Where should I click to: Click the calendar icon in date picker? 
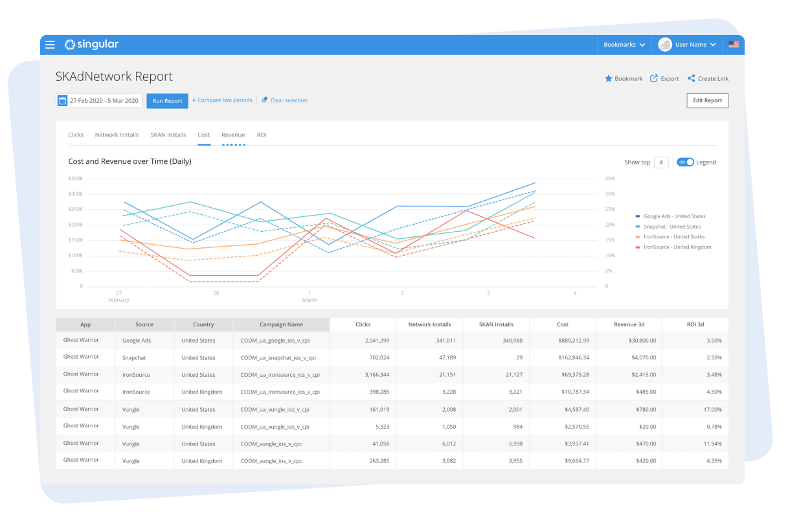tap(63, 101)
